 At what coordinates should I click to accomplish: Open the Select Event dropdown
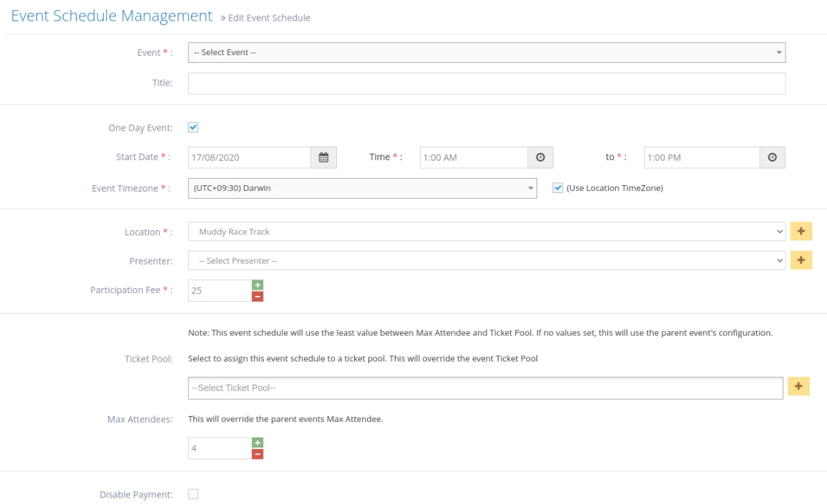(486, 52)
